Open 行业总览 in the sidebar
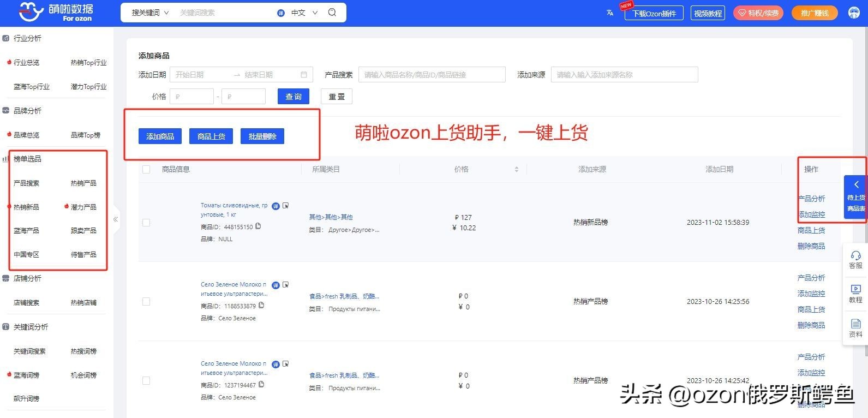This screenshot has width=868, height=418. (26, 63)
